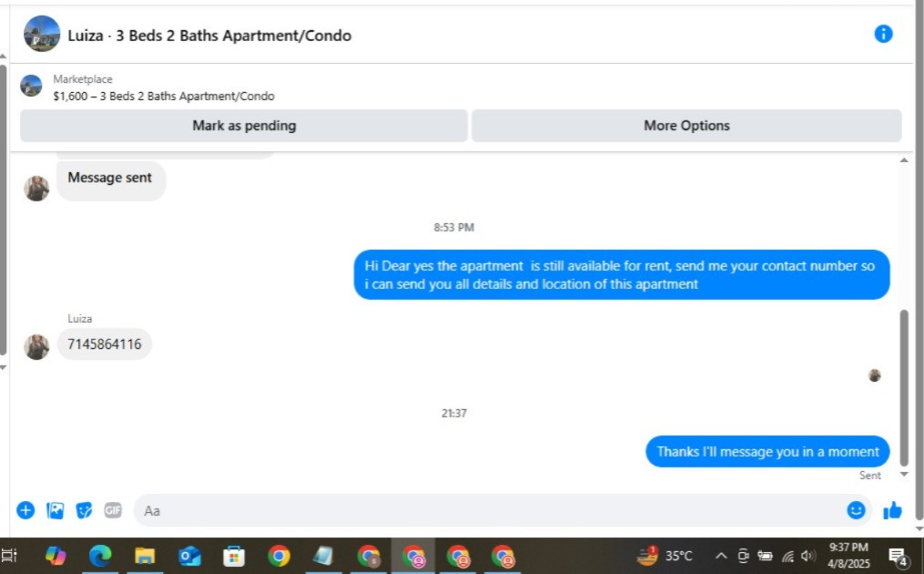Open Microsoft Edge from the taskbar
924x574 pixels.
coord(99,557)
